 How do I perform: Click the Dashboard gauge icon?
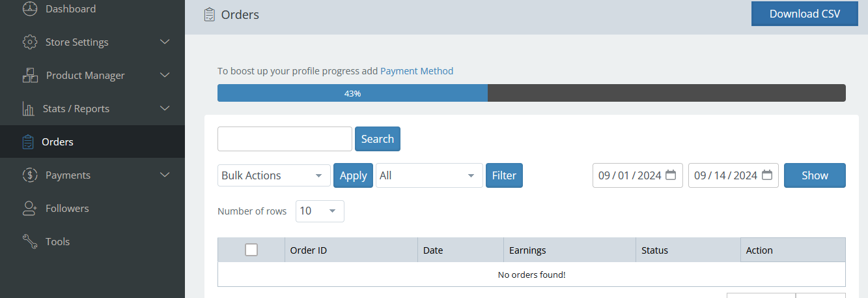click(30, 8)
